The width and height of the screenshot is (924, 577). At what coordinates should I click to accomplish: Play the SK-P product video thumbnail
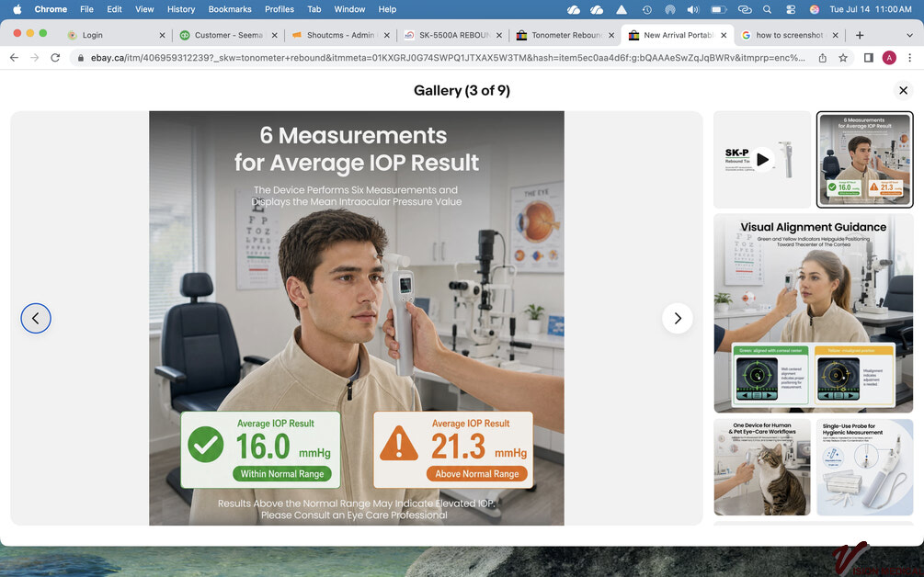(762, 160)
